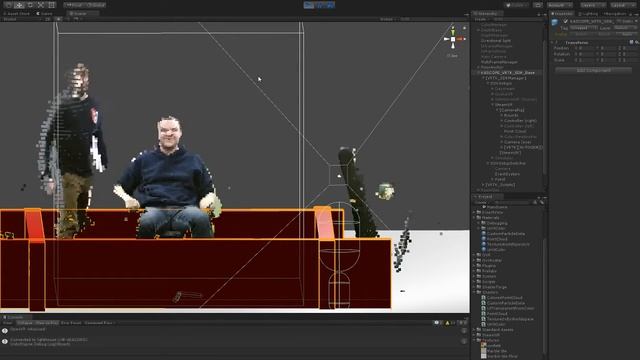Open the Layers dropdown
The height and width of the screenshot is (360, 640).
click(x=592, y=5)
